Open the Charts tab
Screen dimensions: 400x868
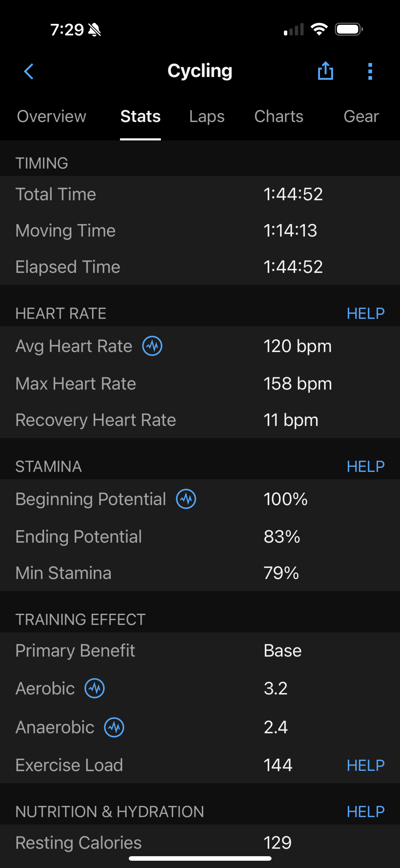(278, 117)
